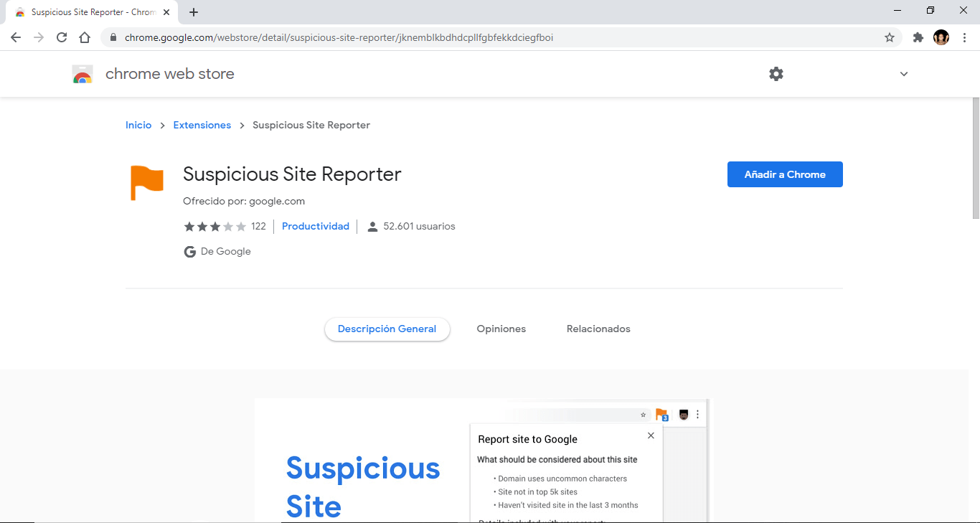Click the 52.601 usuarios text
This screenshot has height=523, width=980.
tap(420, 226)
